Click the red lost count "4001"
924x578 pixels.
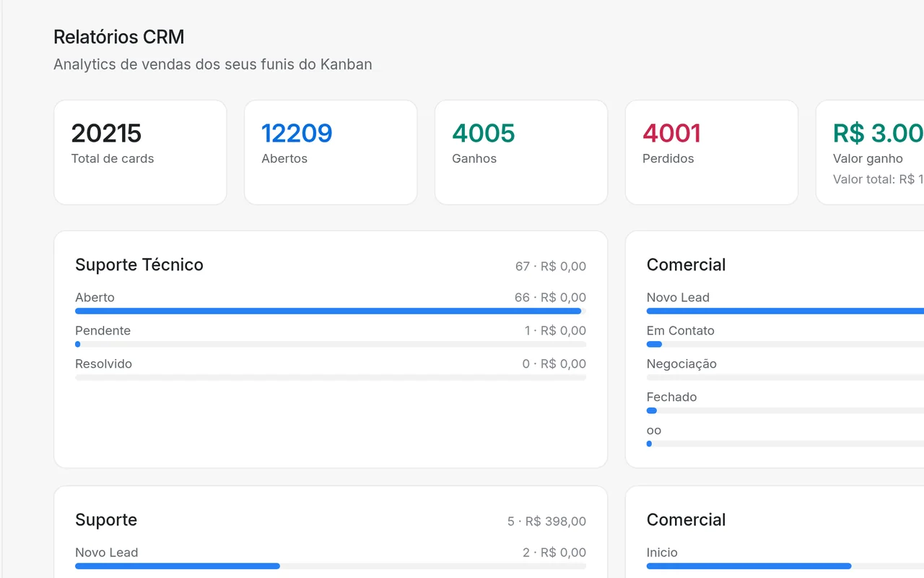click(x=671, y=133)
